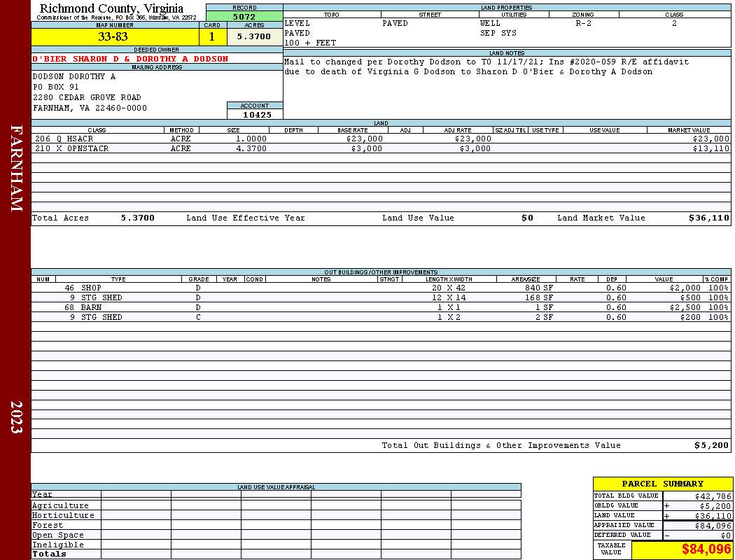
Task: Click the red Taxable Value $84,096
Action: [706, 549]
